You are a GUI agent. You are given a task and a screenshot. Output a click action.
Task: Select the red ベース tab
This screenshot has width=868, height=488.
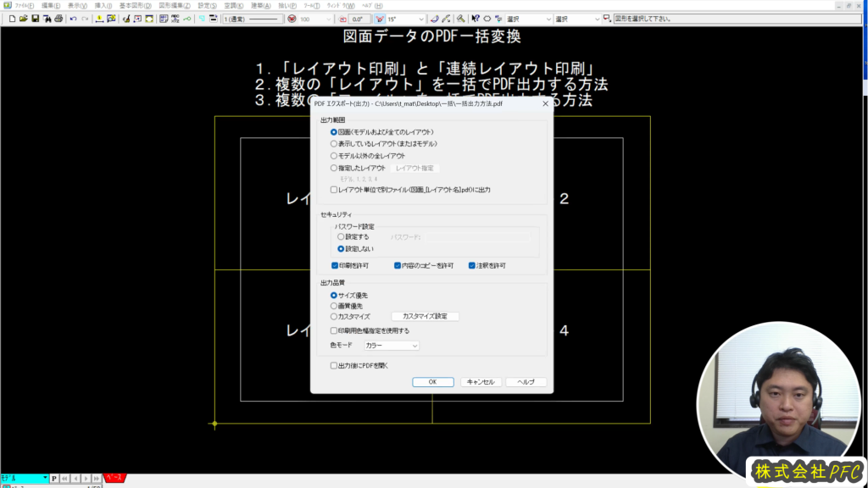coord(114,479)
